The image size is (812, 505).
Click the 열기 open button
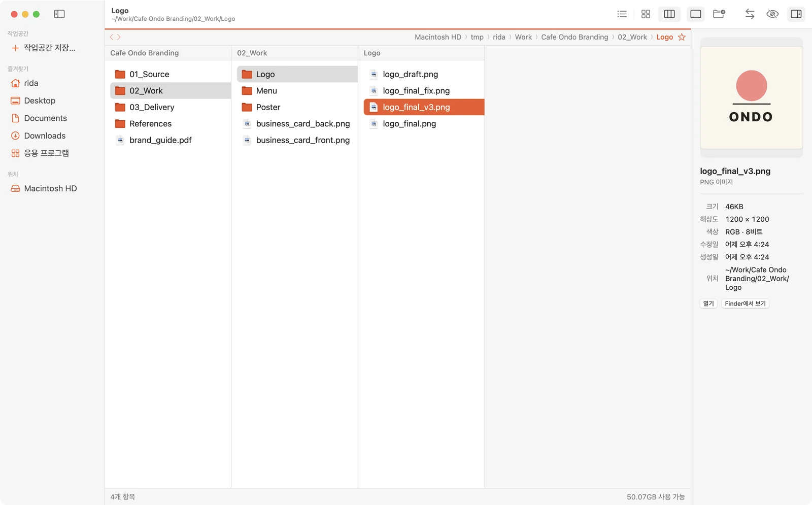pyautogui.click(x=708, y=304)
